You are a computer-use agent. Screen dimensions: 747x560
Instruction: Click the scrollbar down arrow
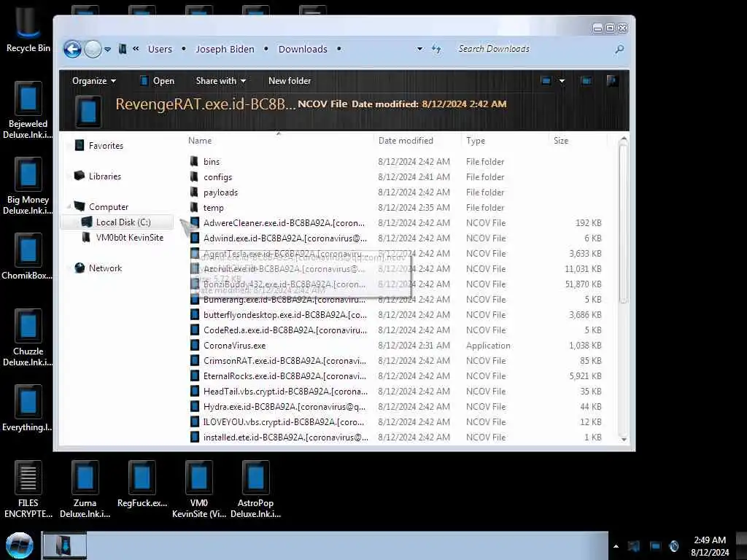click(624, 439)
